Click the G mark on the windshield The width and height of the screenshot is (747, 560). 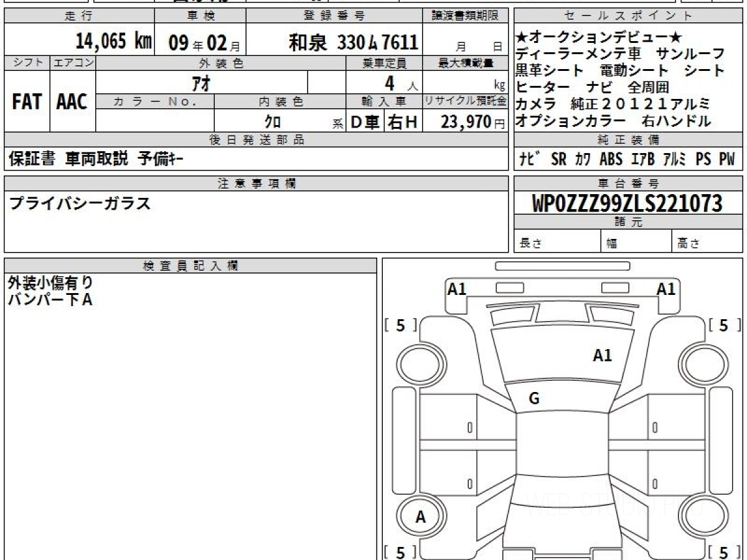coord(534,399)
